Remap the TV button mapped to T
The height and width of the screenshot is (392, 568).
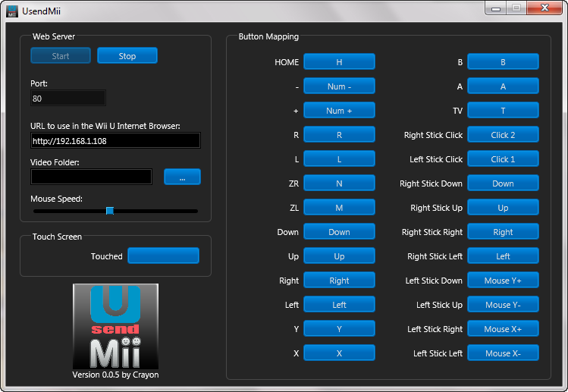click(503, 110)
